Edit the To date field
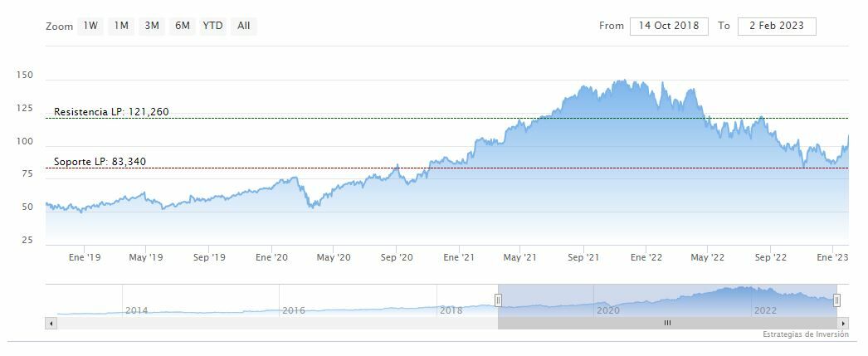 click(x=777, y=26)
